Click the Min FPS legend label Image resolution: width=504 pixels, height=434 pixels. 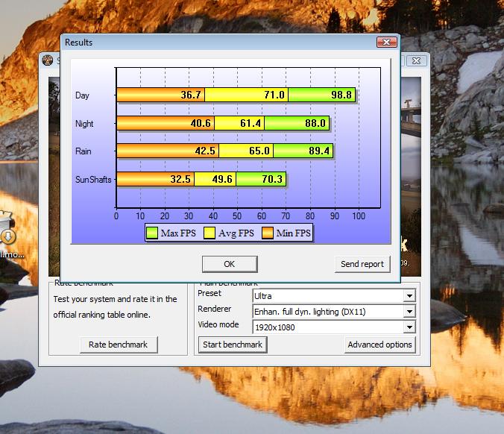click(294, 233)
